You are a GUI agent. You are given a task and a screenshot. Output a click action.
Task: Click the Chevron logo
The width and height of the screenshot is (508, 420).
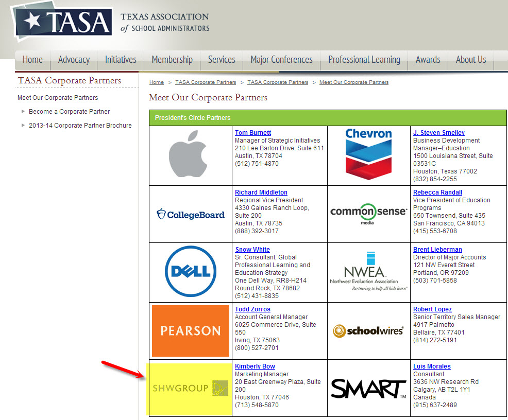click(368, 154)
